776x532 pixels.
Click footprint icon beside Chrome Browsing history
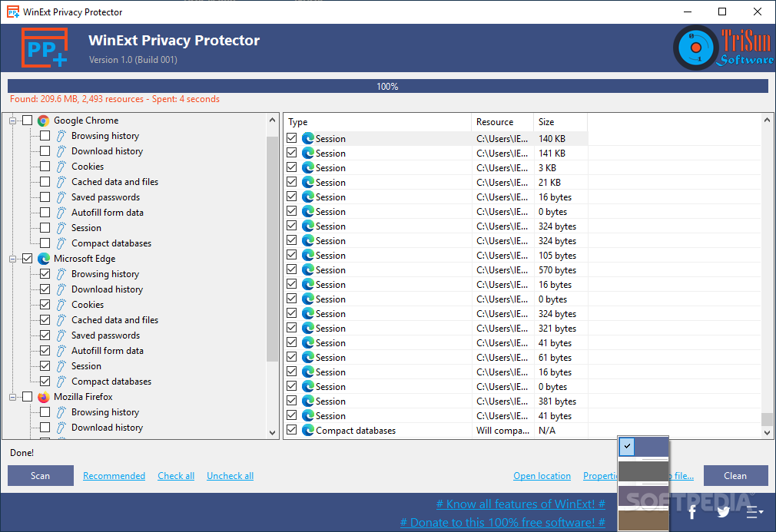(x=61, y=136)
